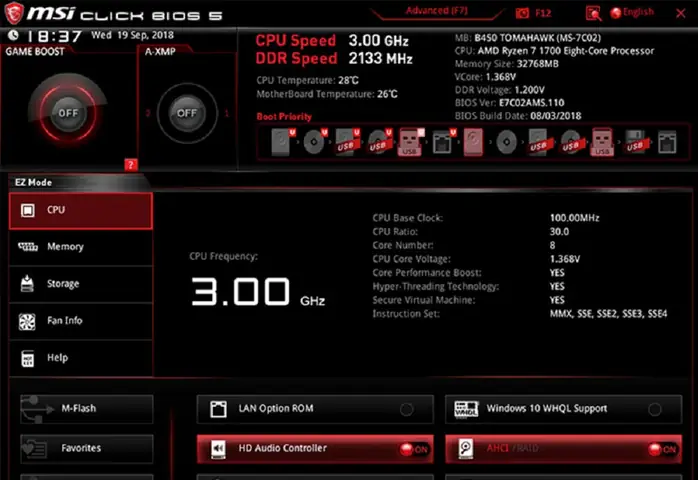
Task: Click the EZ Mode header label
Action: 33,183
